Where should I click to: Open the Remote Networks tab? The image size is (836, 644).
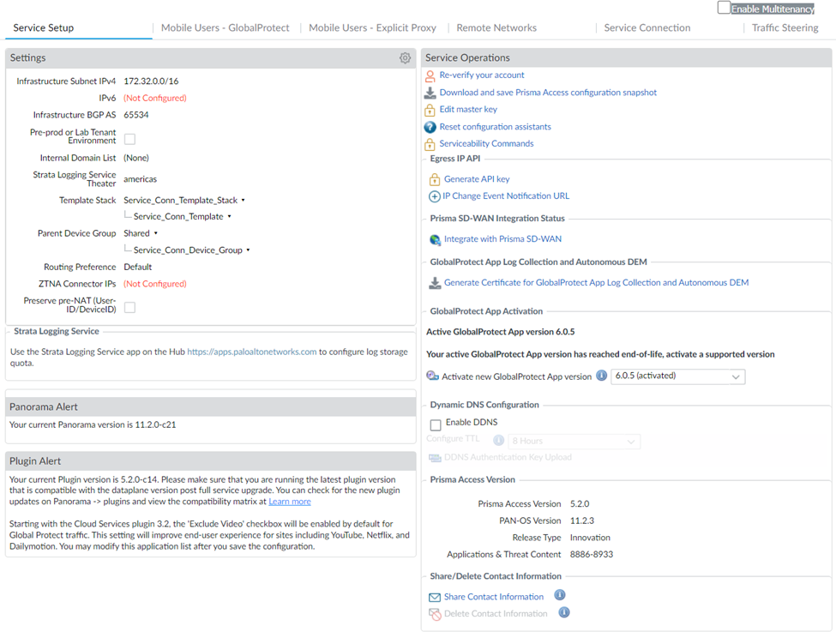pos(496,28)
